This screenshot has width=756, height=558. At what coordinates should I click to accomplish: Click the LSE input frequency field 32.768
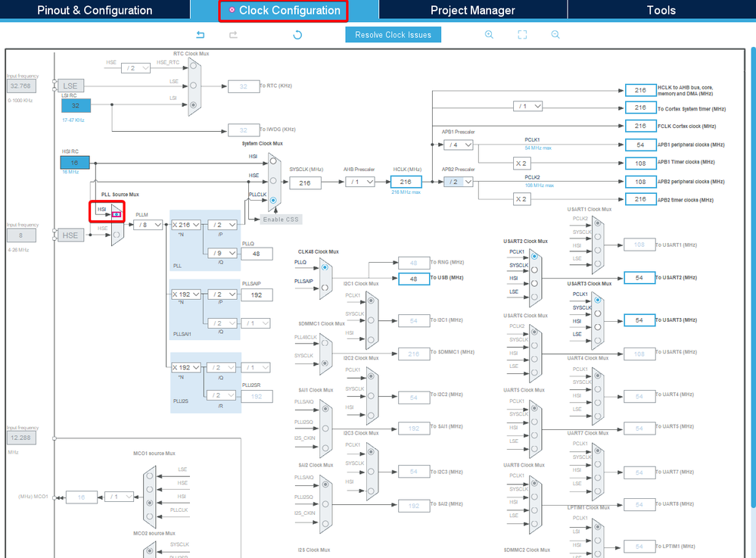click(21, 86)
